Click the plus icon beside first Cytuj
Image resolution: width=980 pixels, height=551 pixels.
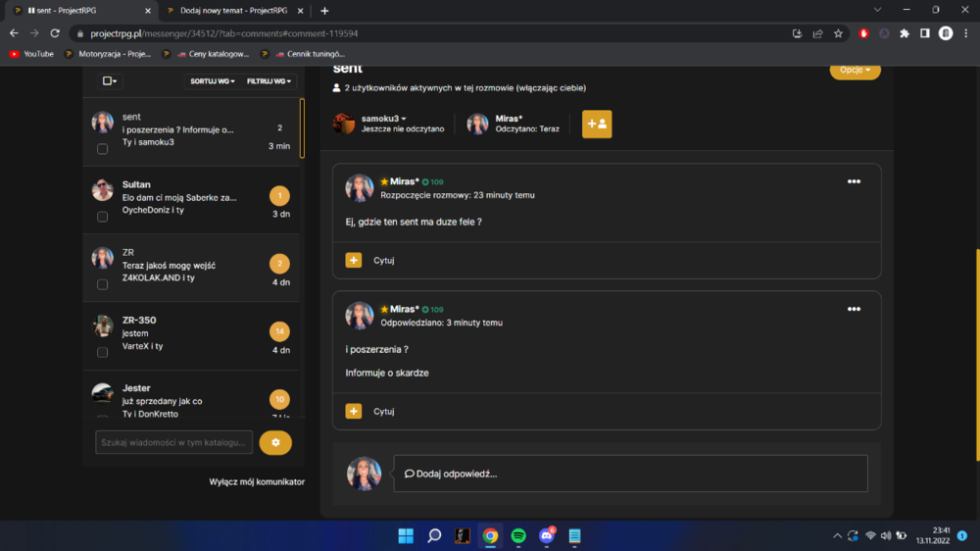pos(353,260)
